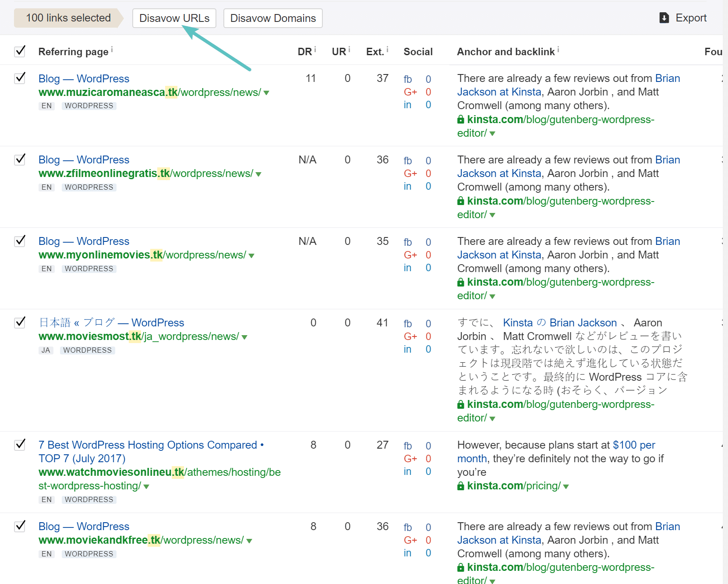Image resolution: width=728 pixels, height=584 pixels.
Task: Expand the dropdown beside kinsta.com/blog/gutenberg-wordpress-editor
Action: click(x=493, y=134)
